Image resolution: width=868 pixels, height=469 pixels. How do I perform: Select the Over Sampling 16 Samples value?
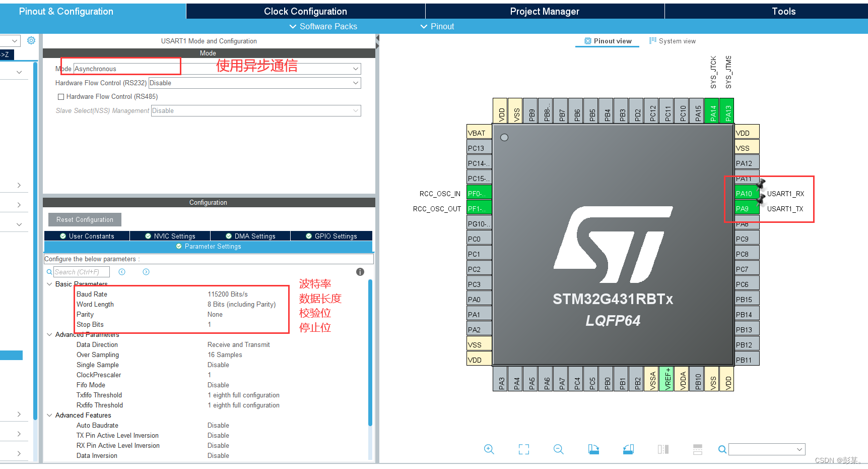pos(225,355)
